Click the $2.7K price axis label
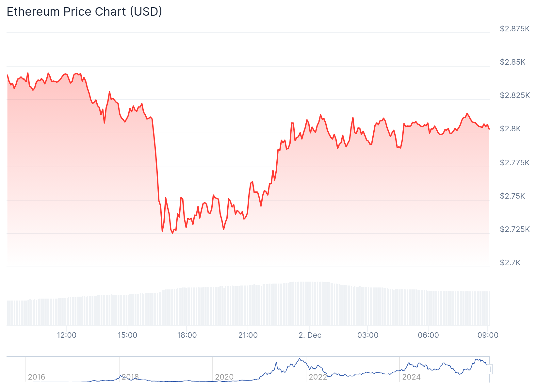This screenshot has width=537, height=392. coord(510,263)
